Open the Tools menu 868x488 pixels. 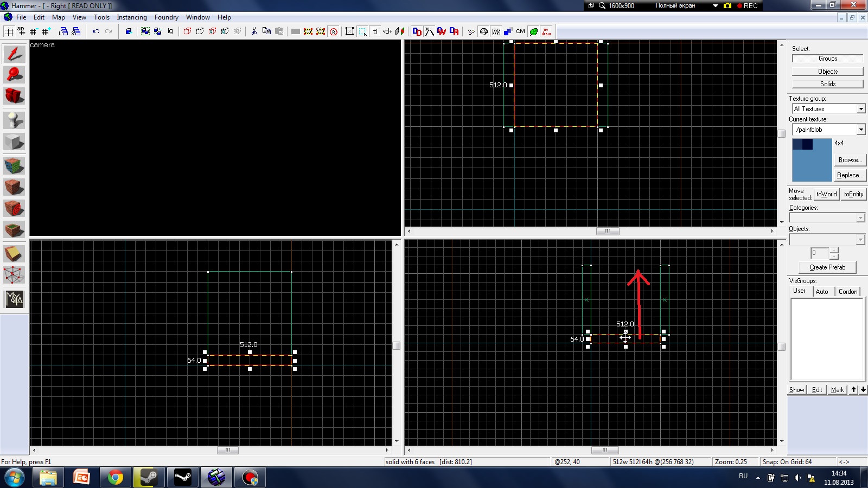[x=101, y=17]
